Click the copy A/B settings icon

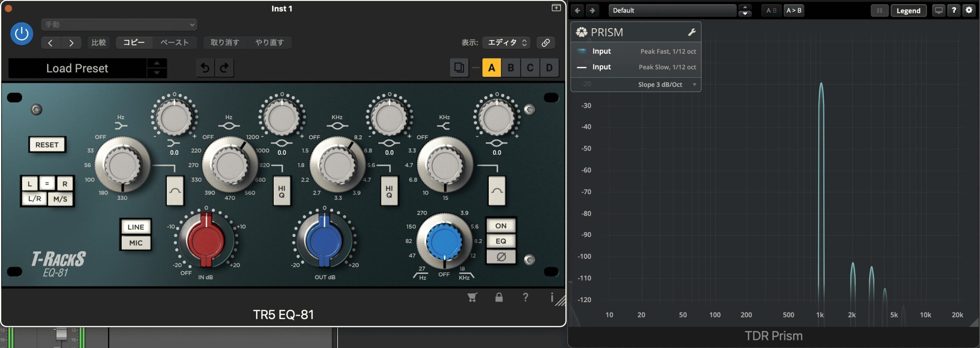point(459,68)
